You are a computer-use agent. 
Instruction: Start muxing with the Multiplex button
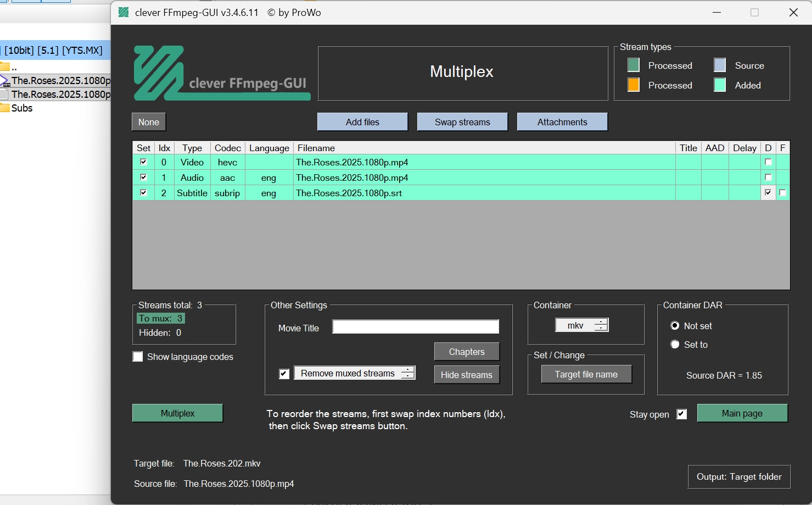pos(177,413)
